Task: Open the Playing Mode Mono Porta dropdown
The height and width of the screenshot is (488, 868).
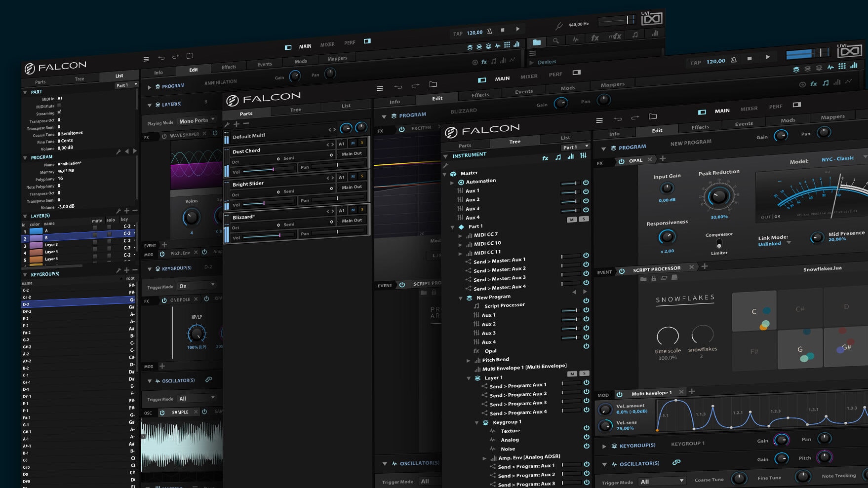Action: coord(196,120)
